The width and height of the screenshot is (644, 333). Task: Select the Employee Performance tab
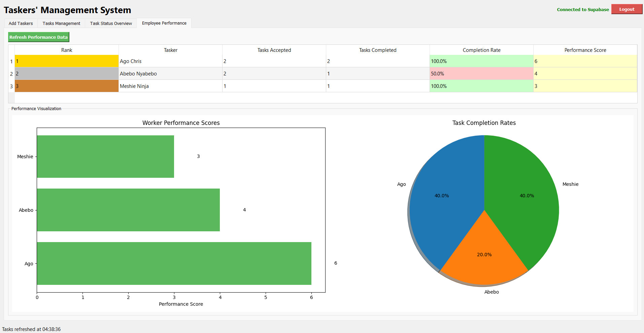(164, 23)
